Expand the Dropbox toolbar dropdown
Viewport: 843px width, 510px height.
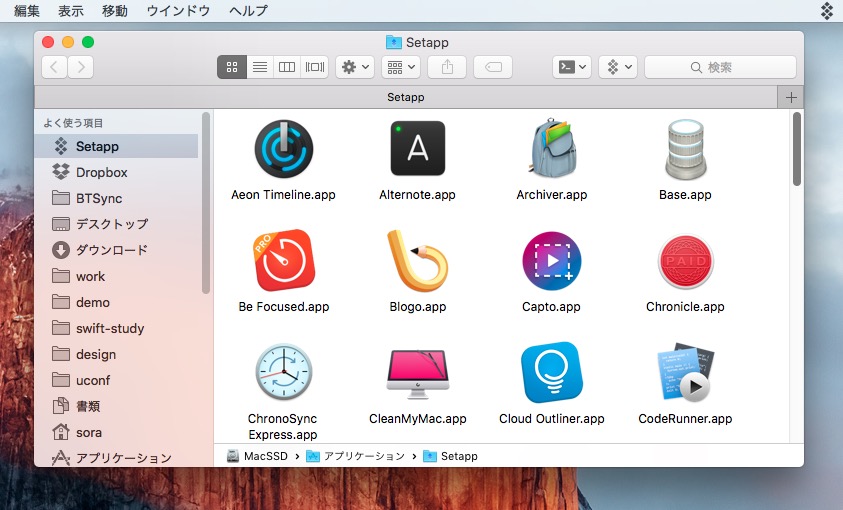617,67
